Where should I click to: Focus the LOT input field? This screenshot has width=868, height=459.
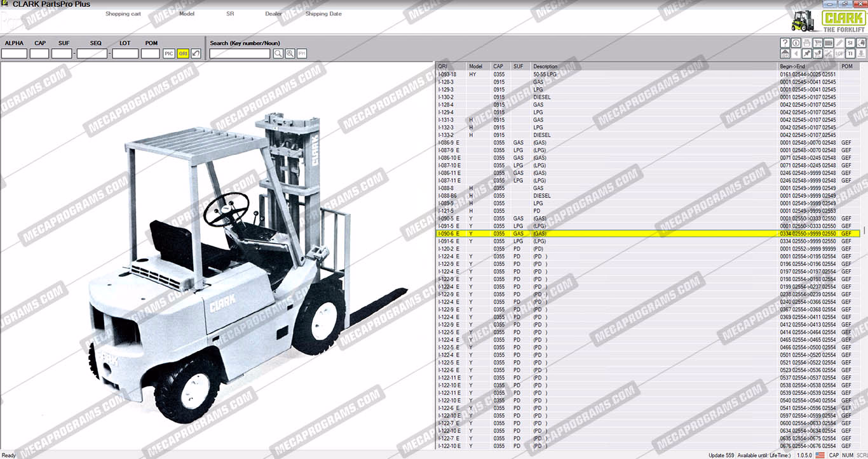point(125,54)
